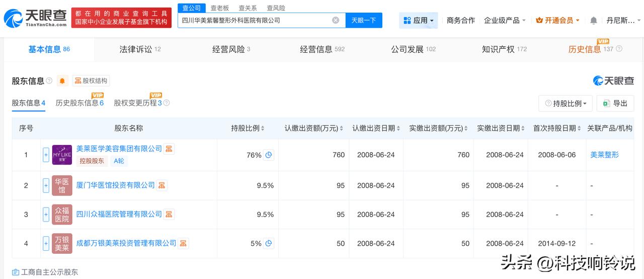The width and height of the screenshot is (644, 279).
Task: Expand the 企业级产品 dropdown
Action: [505, 20]
